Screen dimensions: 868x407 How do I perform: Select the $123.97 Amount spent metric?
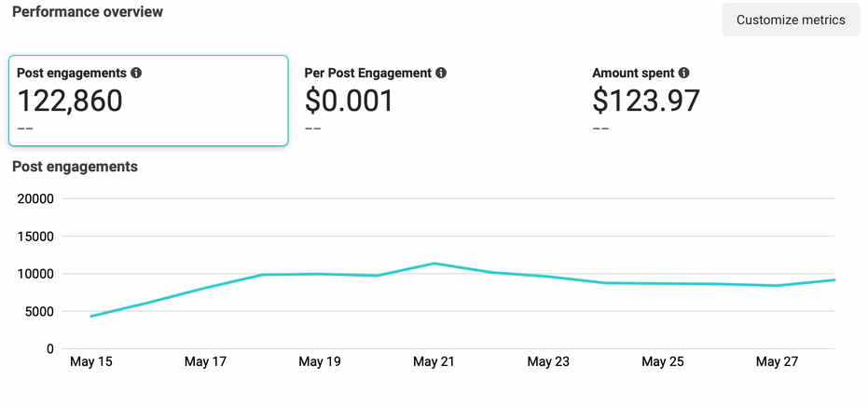click(x=646, y=101)
